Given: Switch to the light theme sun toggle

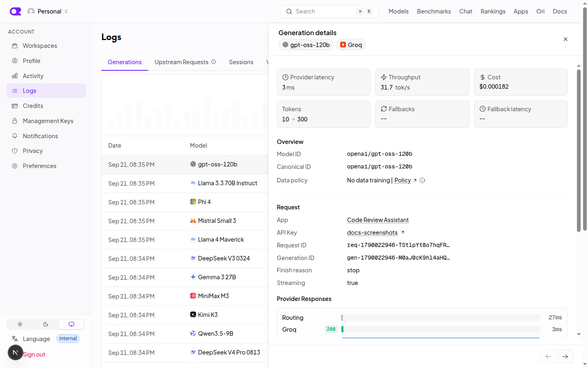Looking at the screenshot, I should tap(20, 324).
